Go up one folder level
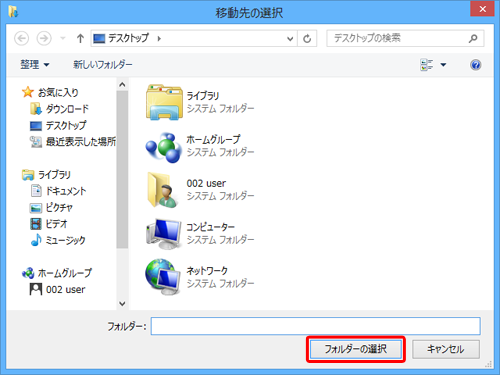 (80, 39)
